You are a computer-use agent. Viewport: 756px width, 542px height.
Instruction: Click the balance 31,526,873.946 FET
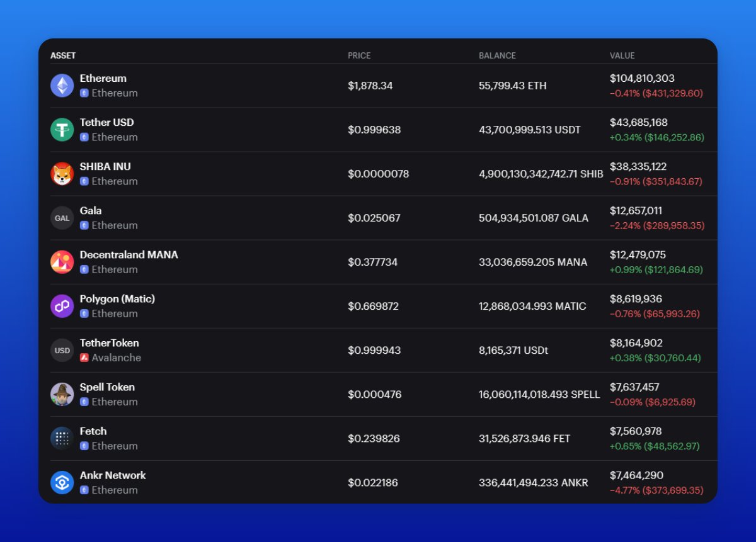tap(525, 438)
